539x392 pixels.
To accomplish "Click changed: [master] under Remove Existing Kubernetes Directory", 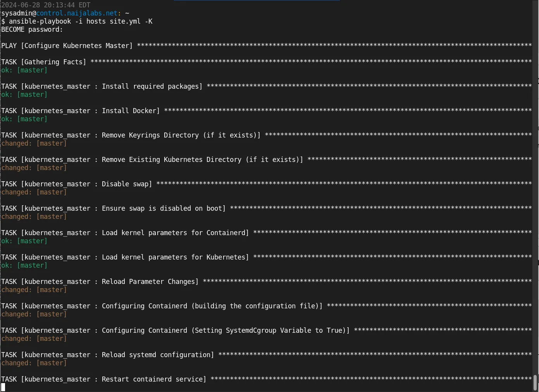I will coord(34,168).
